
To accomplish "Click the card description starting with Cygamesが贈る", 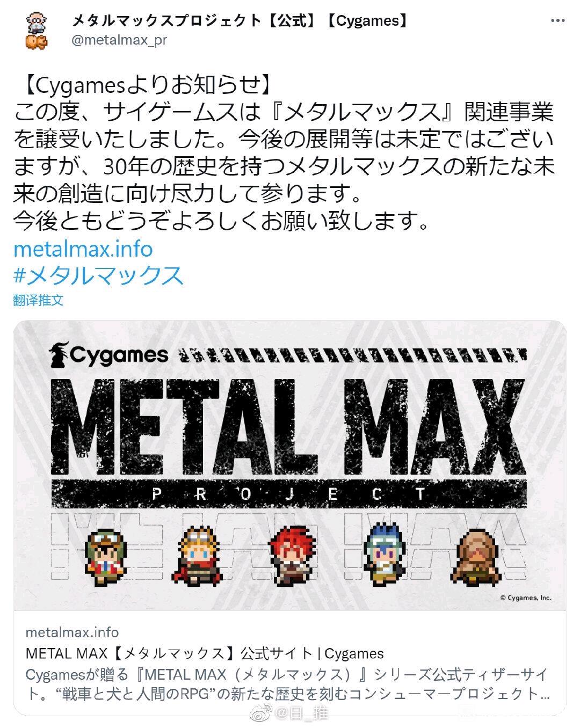I will 287,684.
